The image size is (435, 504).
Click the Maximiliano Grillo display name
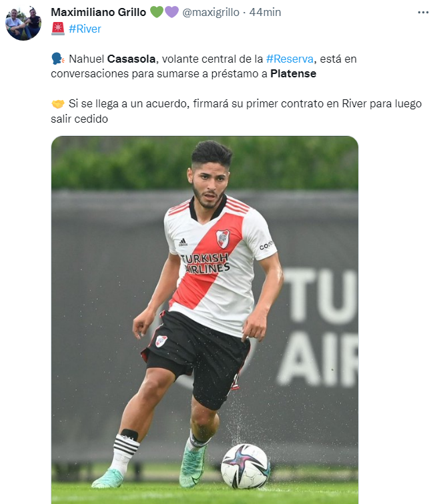[x=99, y=12]
